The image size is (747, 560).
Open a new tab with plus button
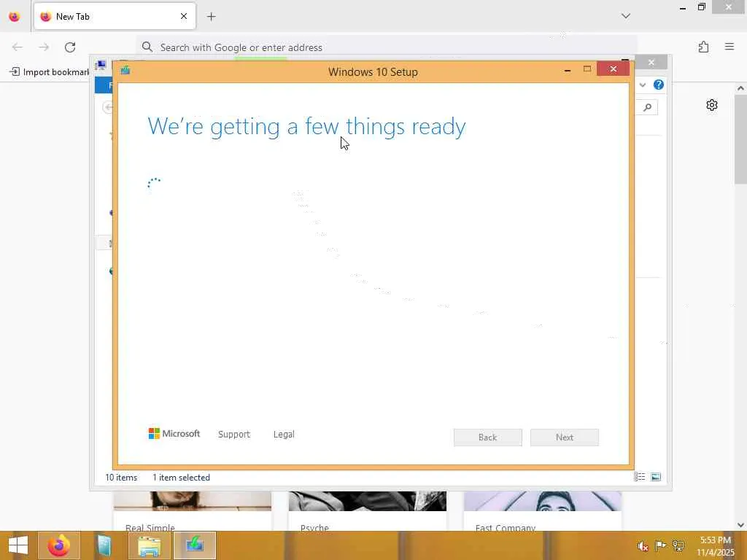pyautogui.click(x=212, y=17)
